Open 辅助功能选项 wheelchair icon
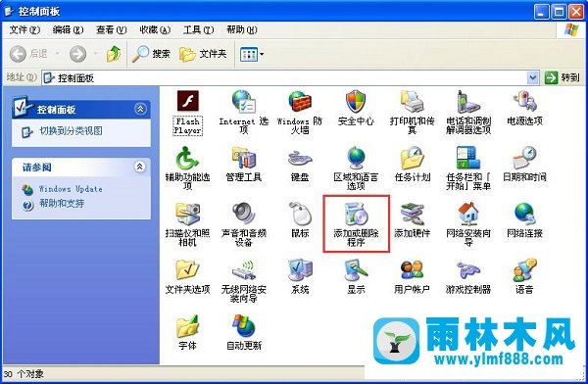 187,168
